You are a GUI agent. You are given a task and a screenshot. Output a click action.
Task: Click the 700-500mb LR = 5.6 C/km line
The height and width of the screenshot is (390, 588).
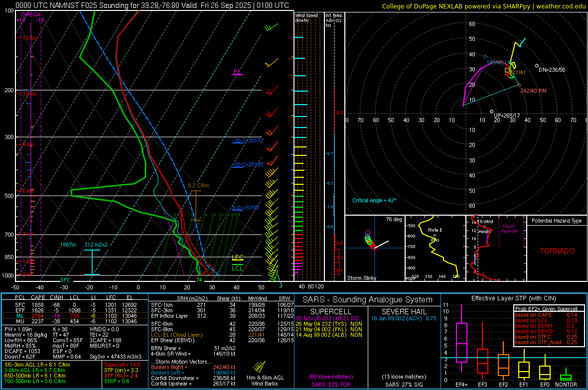(35, 381)
